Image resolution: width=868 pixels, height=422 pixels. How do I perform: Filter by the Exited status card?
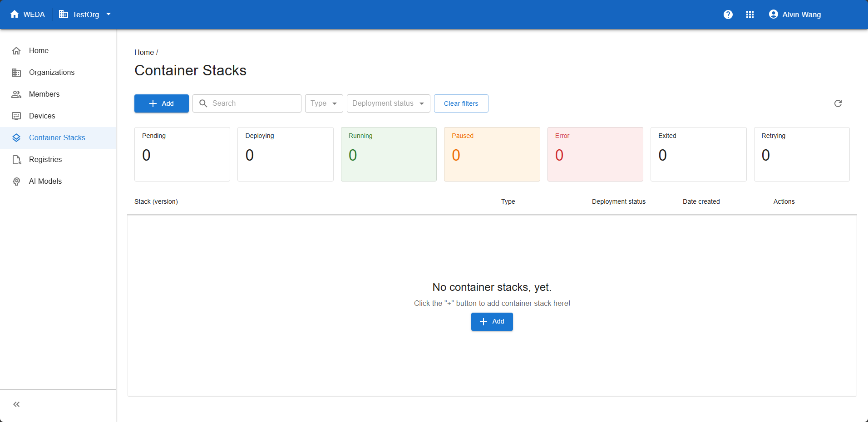699,154
